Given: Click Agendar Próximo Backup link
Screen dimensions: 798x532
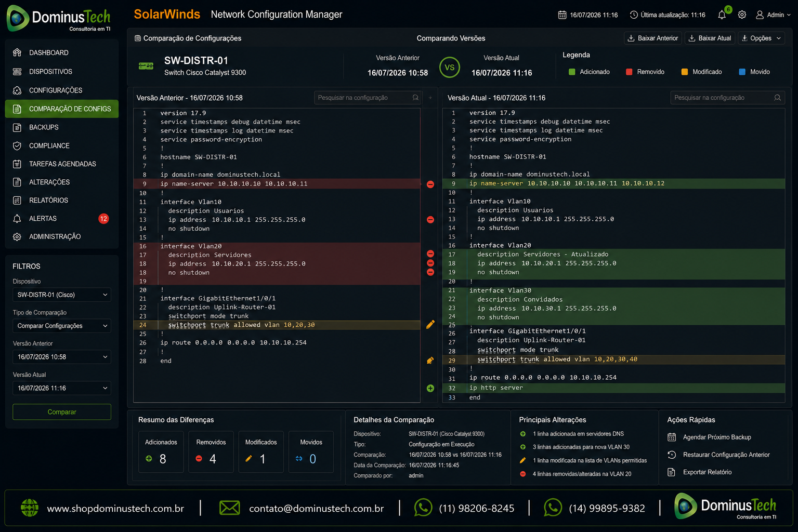Looking at the screenshot, I should point(717,437).
